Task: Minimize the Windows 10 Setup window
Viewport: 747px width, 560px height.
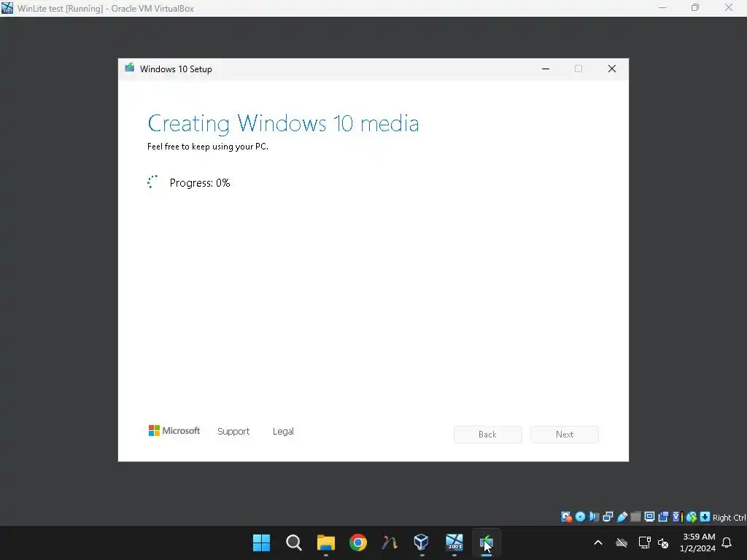Action: [546, 69]
